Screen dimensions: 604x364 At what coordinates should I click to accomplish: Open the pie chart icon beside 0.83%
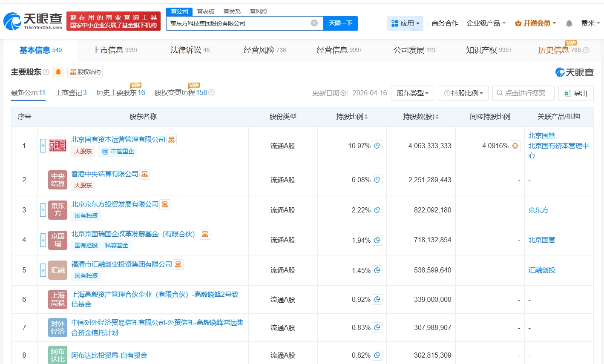coord(377,327)
